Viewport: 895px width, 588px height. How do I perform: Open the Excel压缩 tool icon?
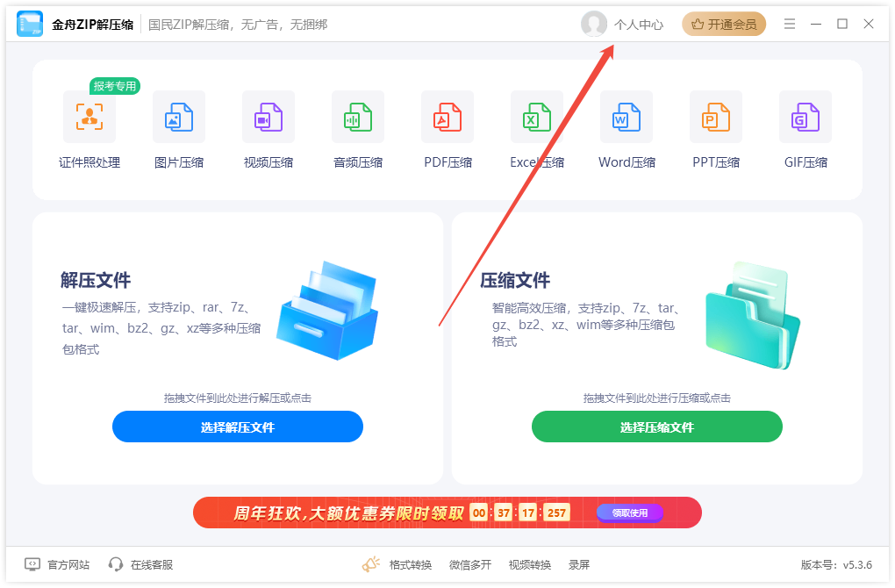pos(536,117)
